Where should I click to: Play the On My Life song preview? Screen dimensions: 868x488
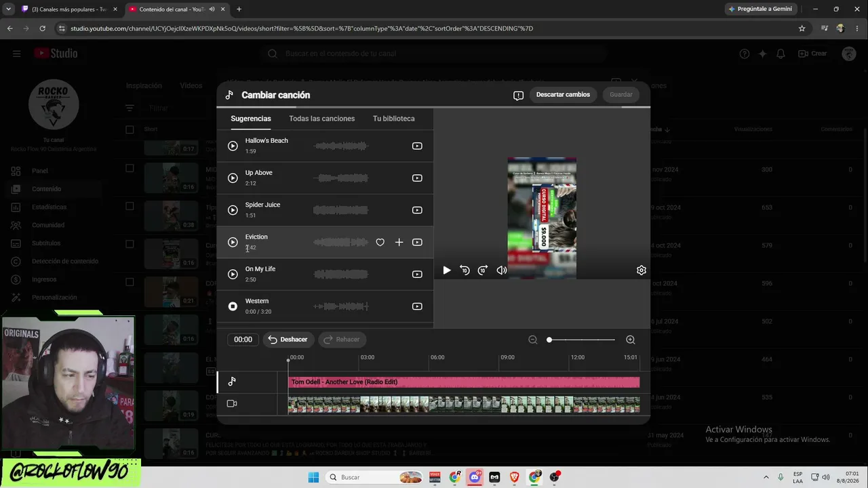tap(233, 274)
